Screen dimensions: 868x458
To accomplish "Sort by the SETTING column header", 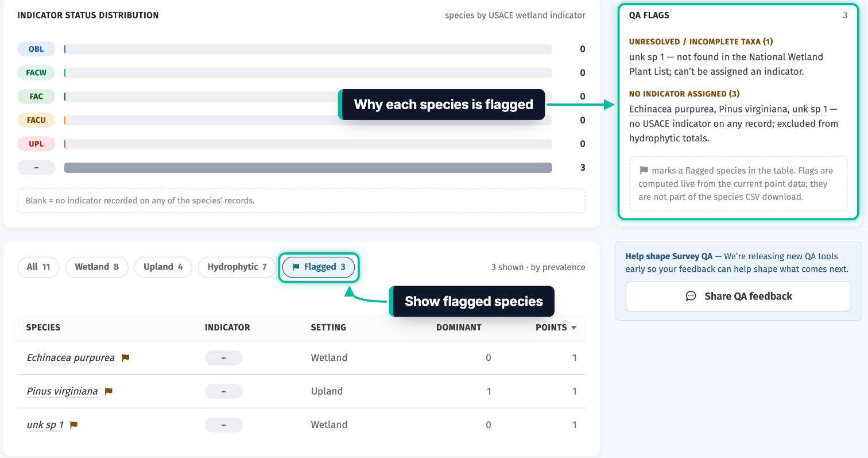I will pos(328,328).
